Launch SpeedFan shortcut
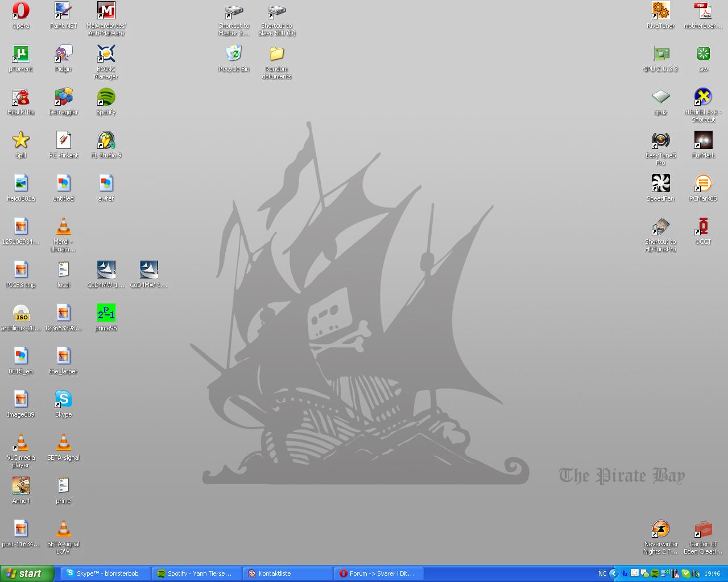The height and width of the screenshot is (582, 728). (x=660, y=188)
